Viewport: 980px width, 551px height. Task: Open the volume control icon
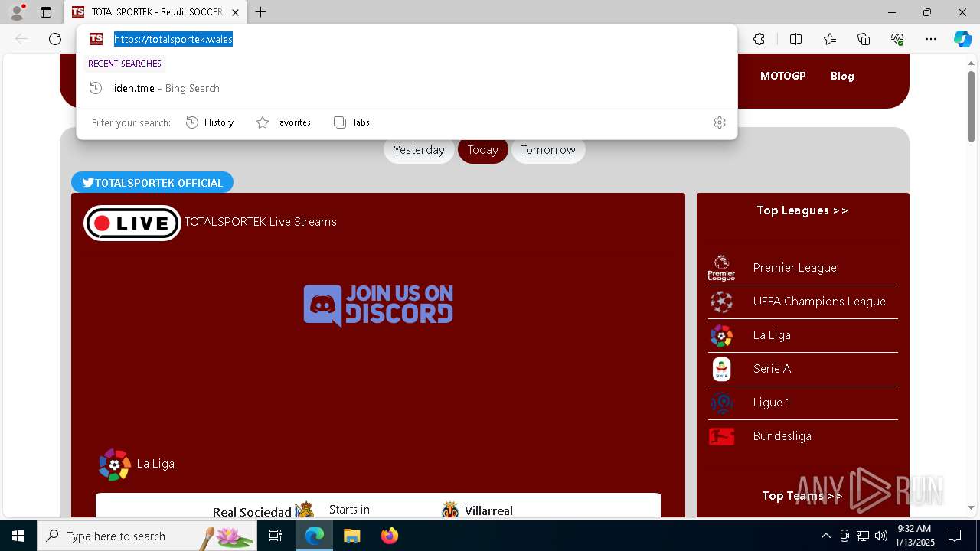pyautogui.click(x=881, y=536)
